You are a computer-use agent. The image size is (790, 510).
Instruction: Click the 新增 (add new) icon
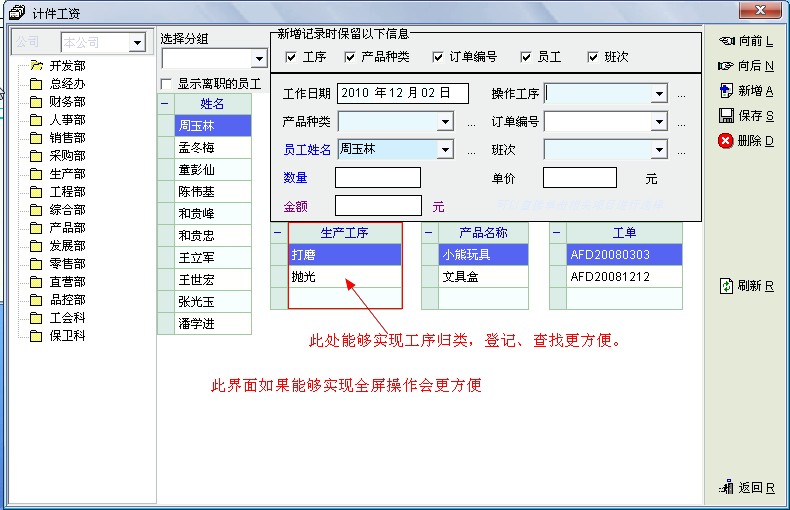[727, 91]
